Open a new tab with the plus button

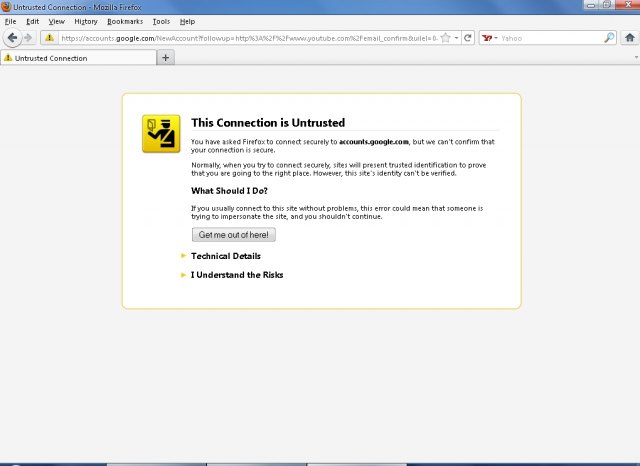point(165,58)
